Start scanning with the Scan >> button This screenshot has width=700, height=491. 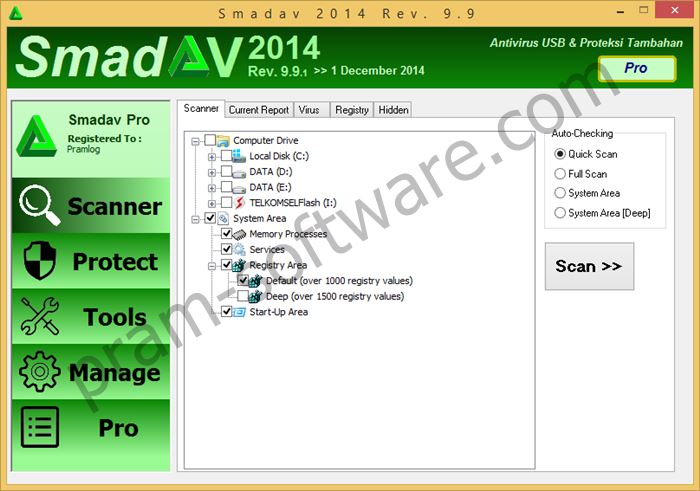[x=589, y=266]
